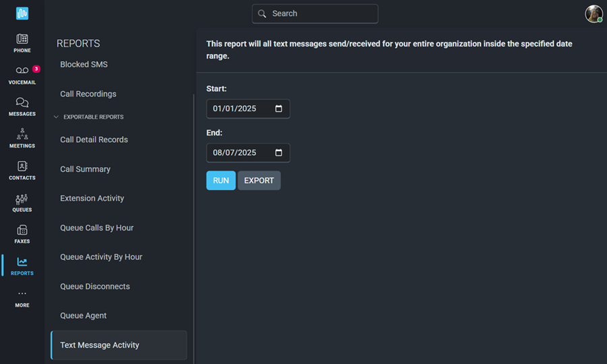
Task: Open the Faxes icon in sidebar
Action: pyautogui.click(x=22, y=230)
